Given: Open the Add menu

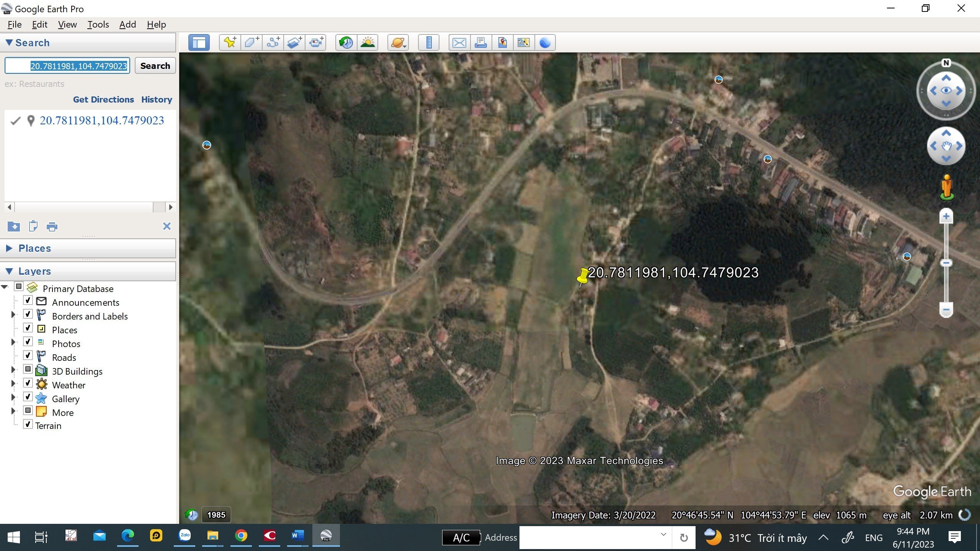Looking at the screenshot, I should click(x=127, y=24).
